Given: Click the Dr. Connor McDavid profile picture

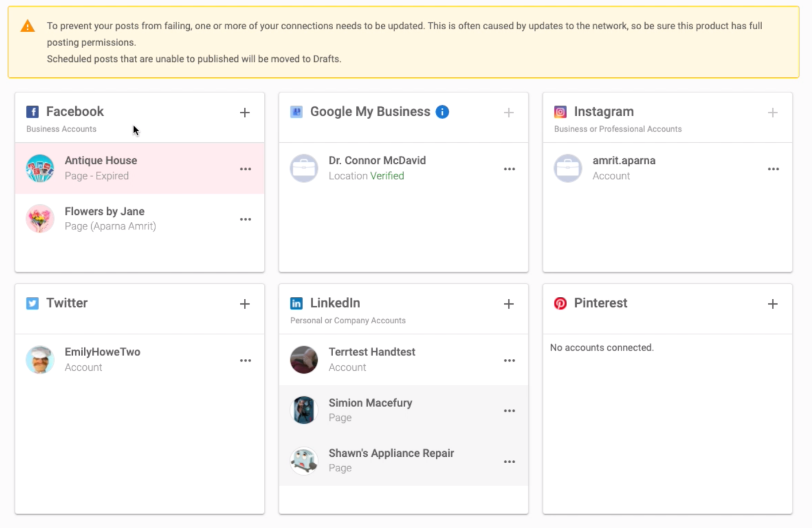Looking at the screenshot, I should click(304, 169).
